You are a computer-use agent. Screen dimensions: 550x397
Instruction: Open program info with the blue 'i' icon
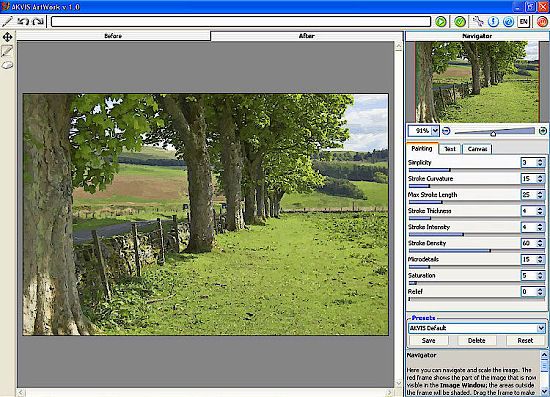493,22
